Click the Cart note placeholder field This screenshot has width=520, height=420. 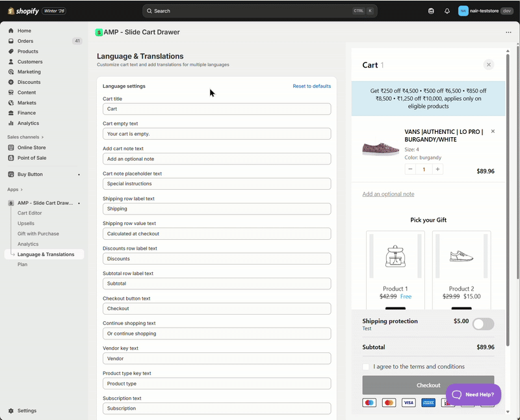pyautogui.click(x=216, y=183)
